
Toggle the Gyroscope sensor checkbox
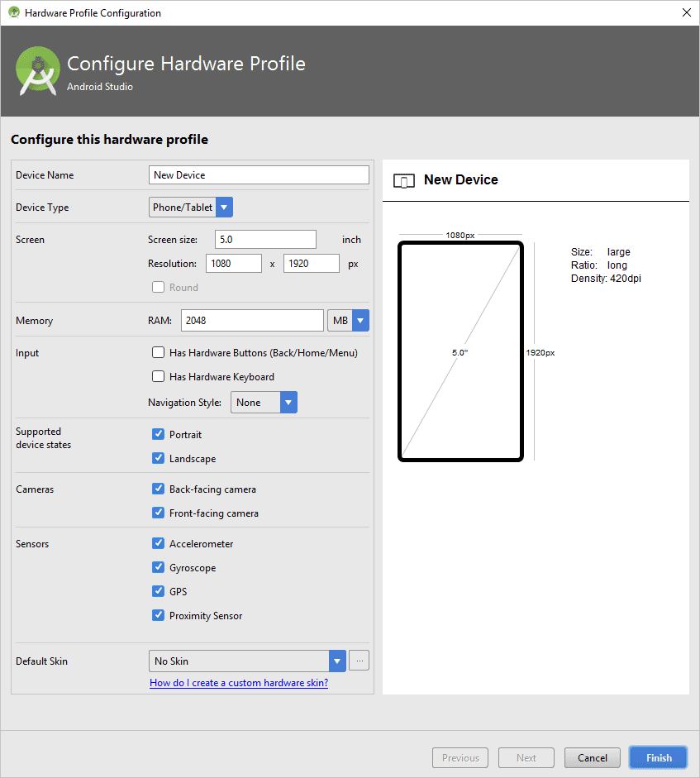coord(159,567)
